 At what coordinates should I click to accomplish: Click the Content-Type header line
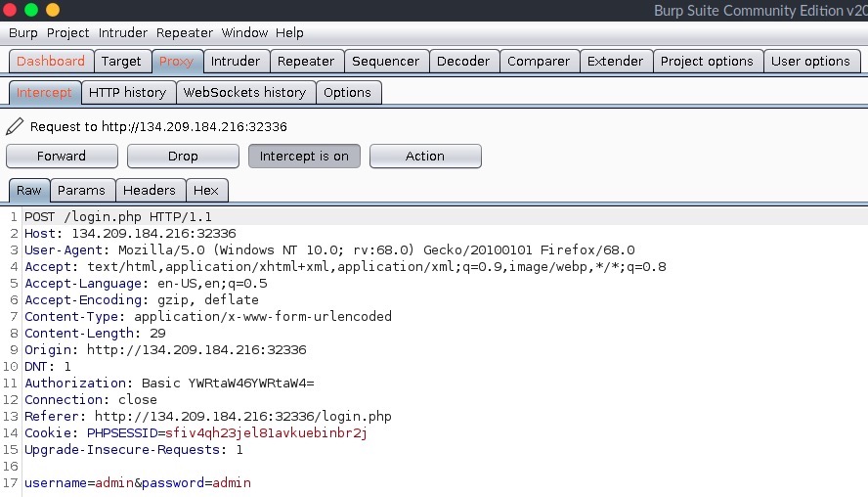coord(208,316)
